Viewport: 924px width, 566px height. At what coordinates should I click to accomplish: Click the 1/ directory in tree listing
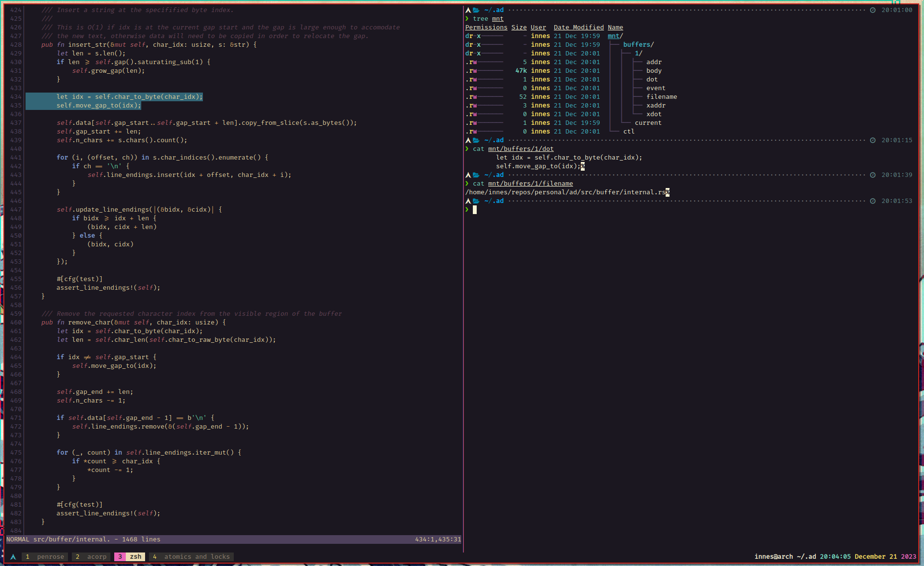(638, 54)
